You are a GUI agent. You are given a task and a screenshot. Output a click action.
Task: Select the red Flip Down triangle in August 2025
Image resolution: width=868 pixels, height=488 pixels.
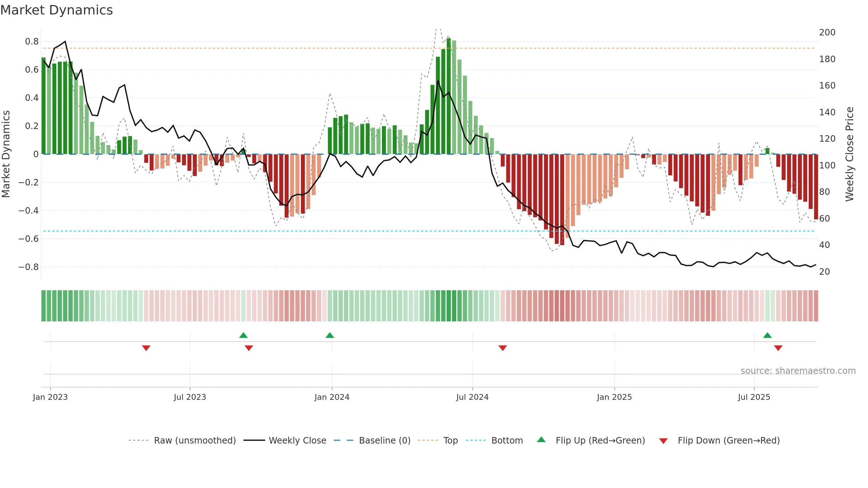(x=778, y=348)
